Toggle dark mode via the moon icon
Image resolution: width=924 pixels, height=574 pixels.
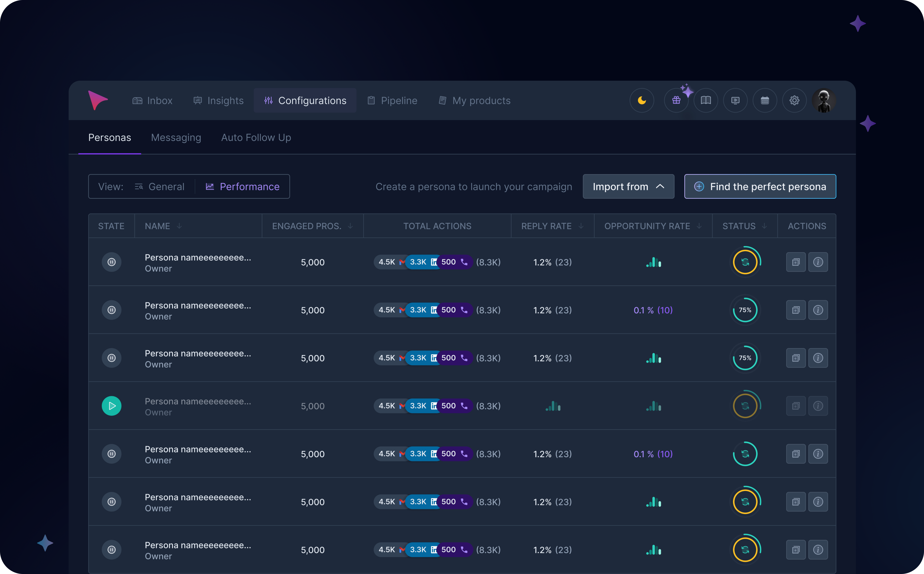642,100
